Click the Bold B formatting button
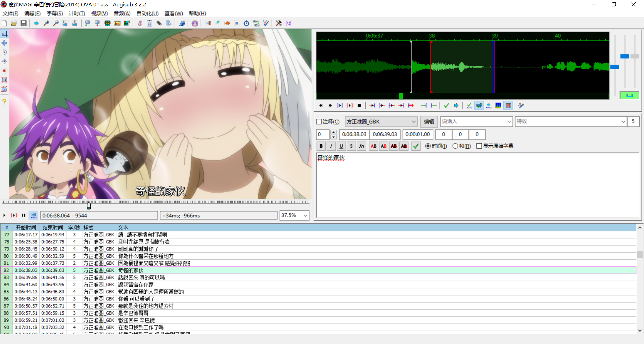Image resolution: width=644 pixels, height=344 pixels. click(x=321, y=146)
